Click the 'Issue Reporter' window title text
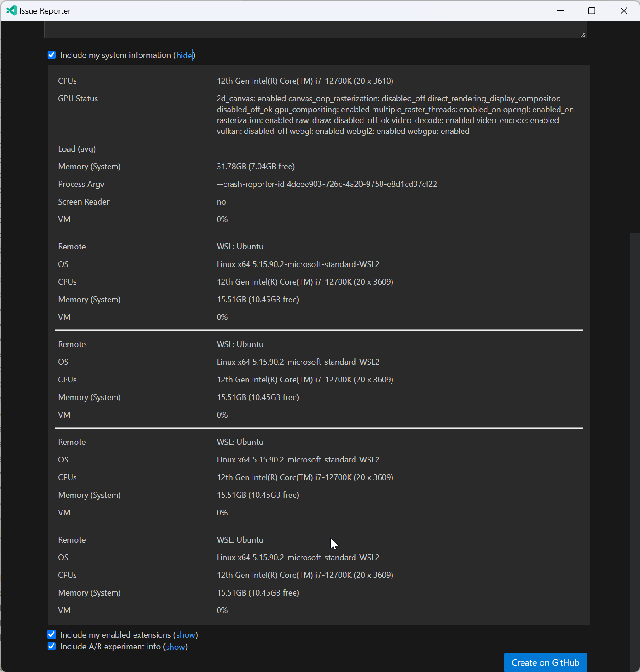 tap(45, 11)
